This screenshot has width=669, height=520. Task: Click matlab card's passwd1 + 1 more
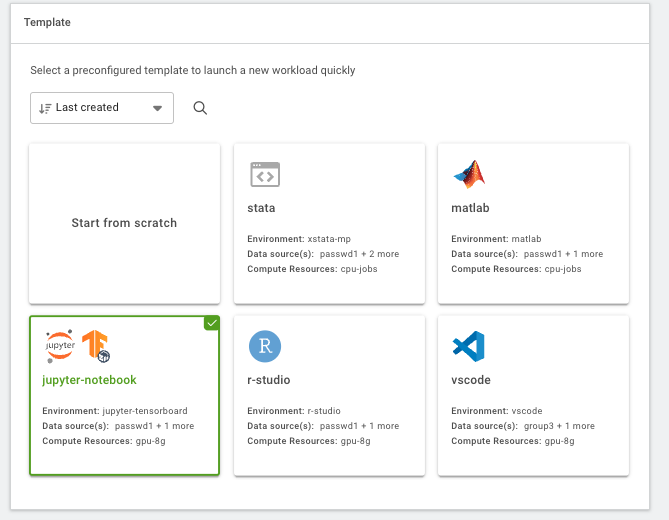[x=563, y=254]
